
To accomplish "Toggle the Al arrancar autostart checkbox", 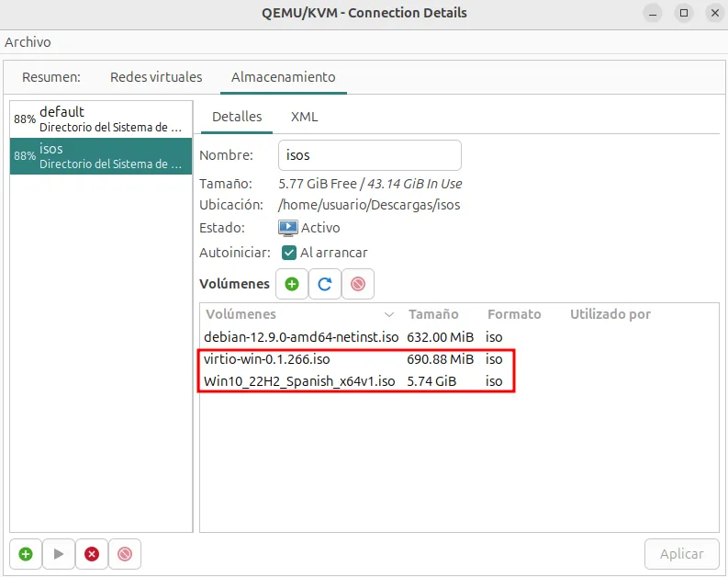I will [289, 253].
